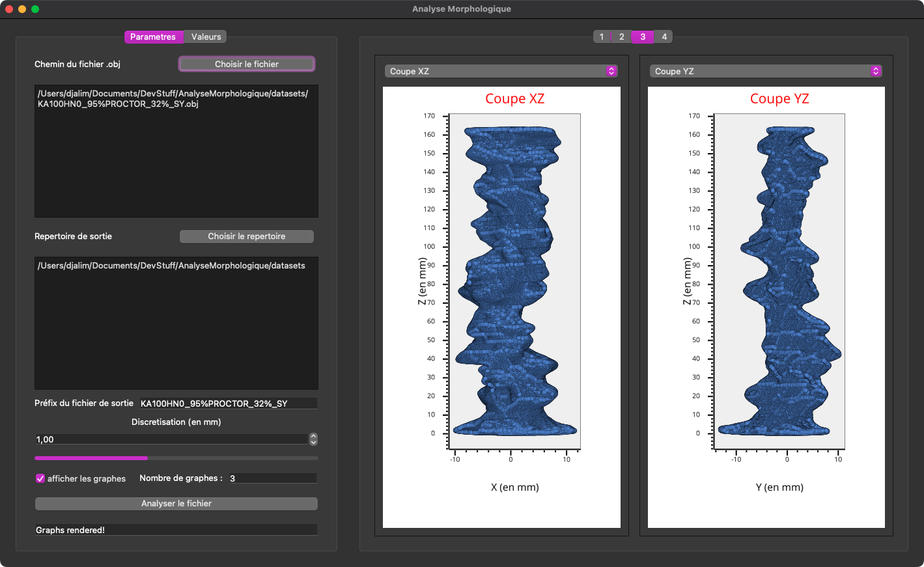Switch to graph tab 4
924x567 pixels.
[x=664, y=37]
